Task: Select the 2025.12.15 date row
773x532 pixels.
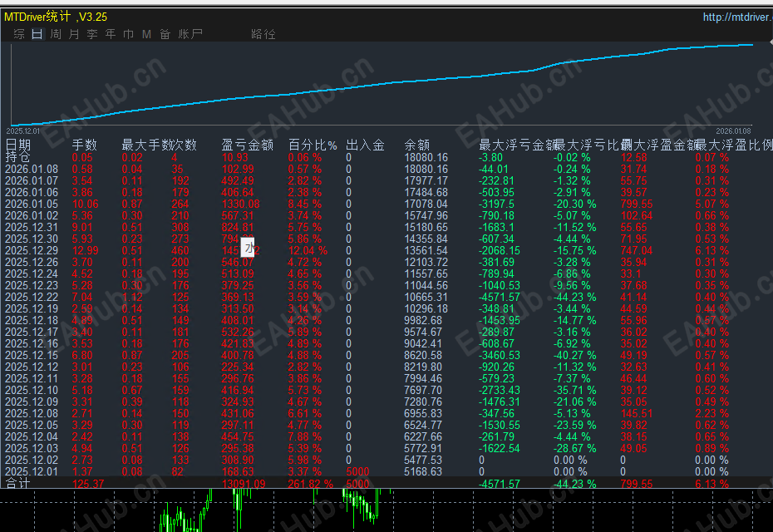Action: [x=32, y=355]
